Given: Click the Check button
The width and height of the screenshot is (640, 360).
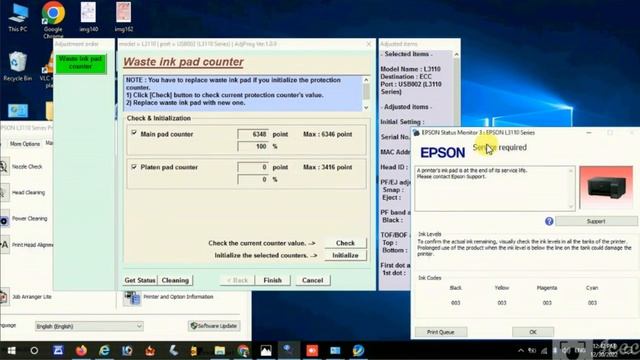Looking at the screenshot, I should click(x=345, y=243).
